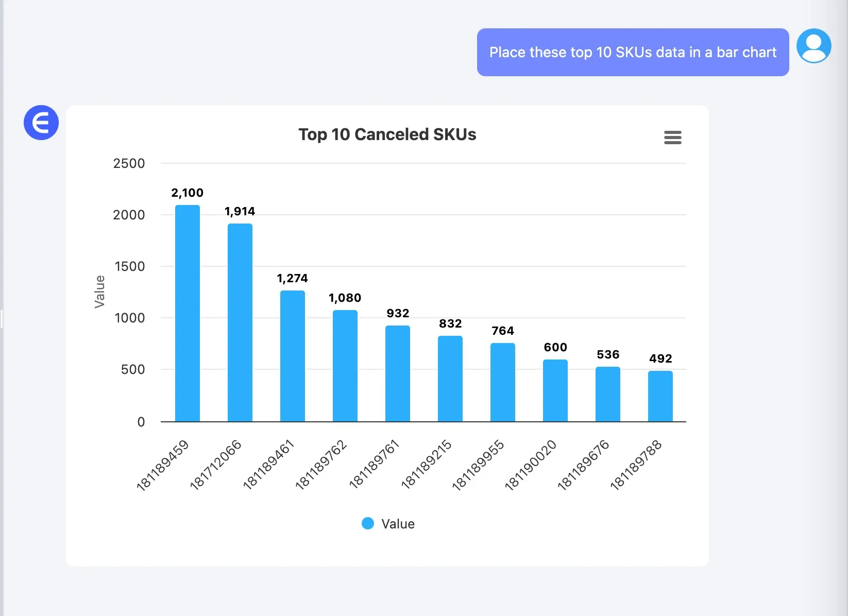Open the sidebar handle on left edge
Screen dimensions: 848x616
3,318
